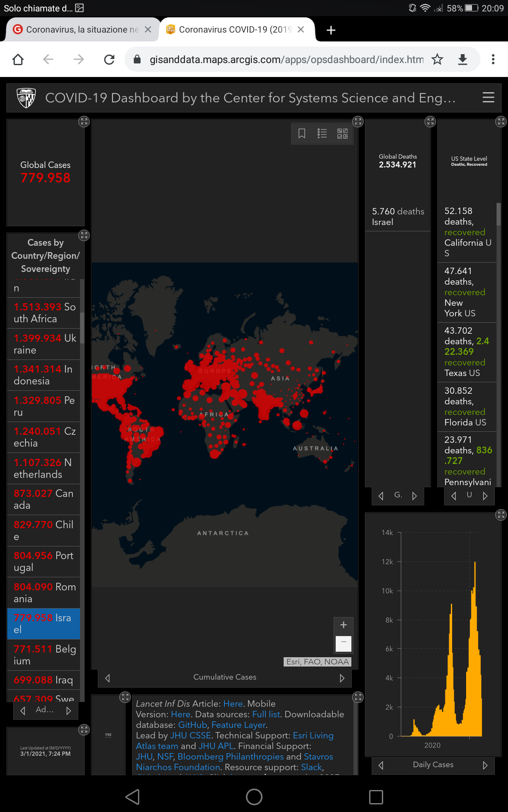Go to next map view after Cumulative Cases
This screenshot has width=508, height=812.
342,678
